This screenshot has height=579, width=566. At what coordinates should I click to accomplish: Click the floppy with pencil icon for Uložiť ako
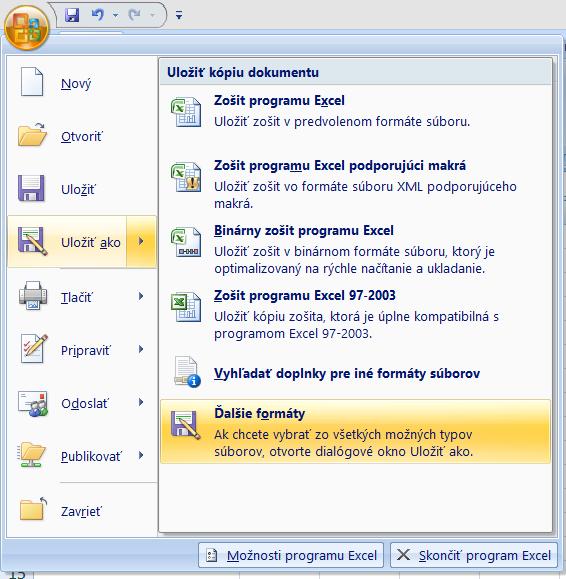coord(32,241)
